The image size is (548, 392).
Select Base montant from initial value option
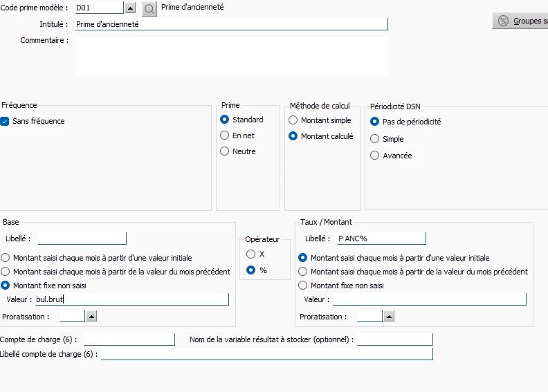(x=6, y=258)
